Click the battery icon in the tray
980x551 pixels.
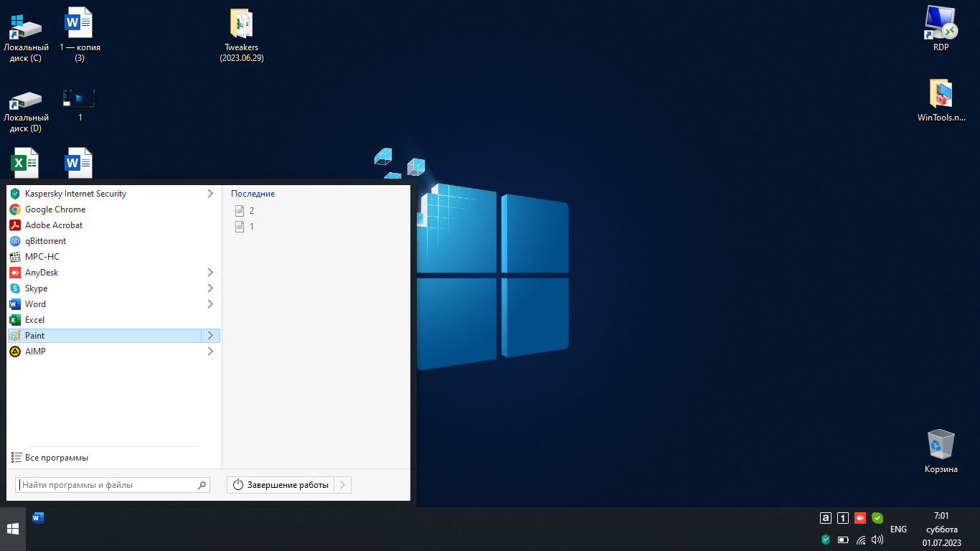pos(843,540)
